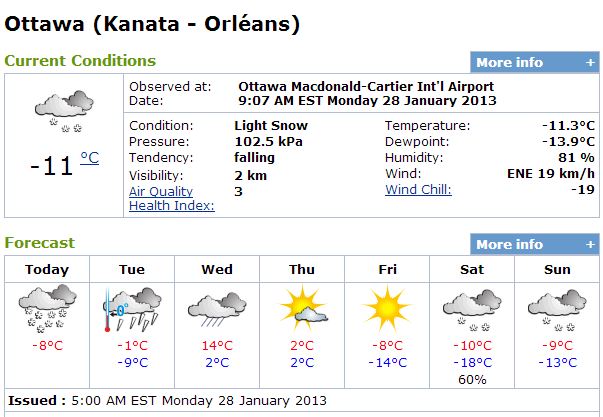Select the Today forecast column header
Viewport: 603px width, 417px height.
[47, 269]
